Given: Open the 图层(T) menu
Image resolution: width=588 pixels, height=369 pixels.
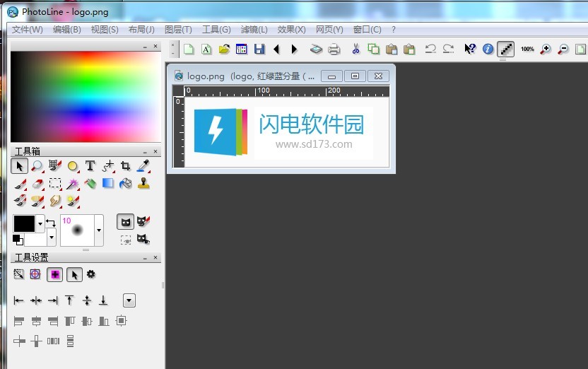Looking at the screenshot, I should pyautogui.click(x=178, y=29).
